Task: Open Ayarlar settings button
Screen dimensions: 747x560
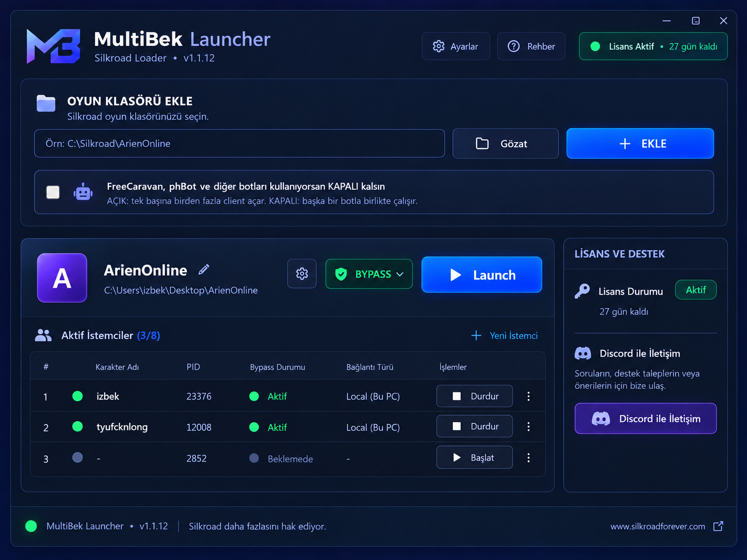Action: click(456, 46)
